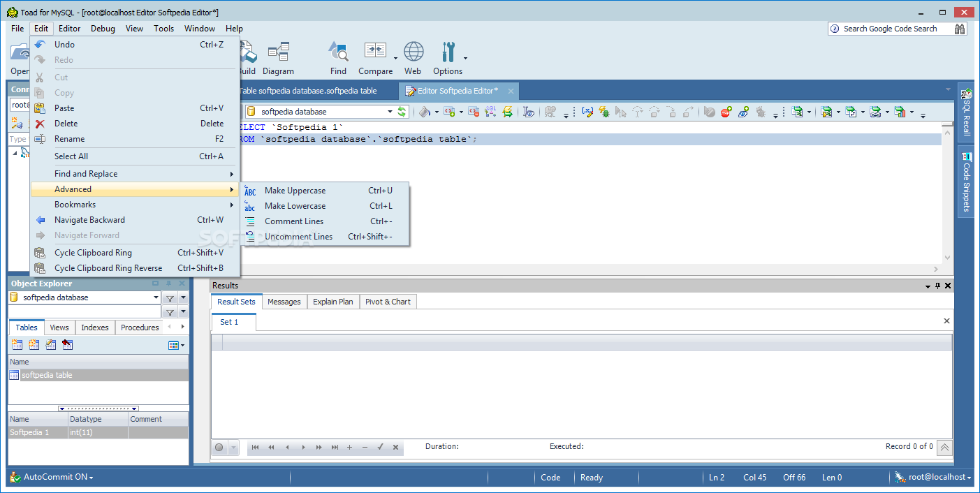Click the add record plus button
Image resolution: width=980 pixels, height=493 pixels.
pyautogui.click(x=350, y=447)
